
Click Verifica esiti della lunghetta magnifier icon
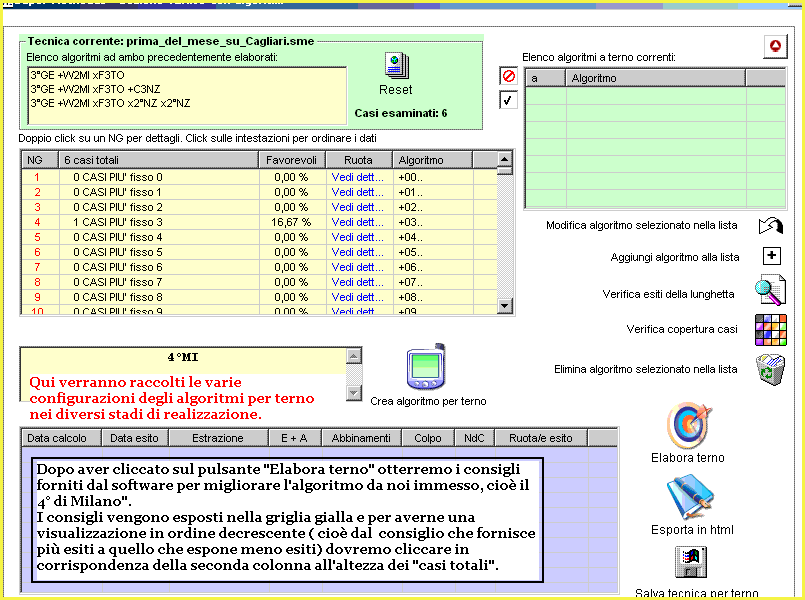point(770,291)
